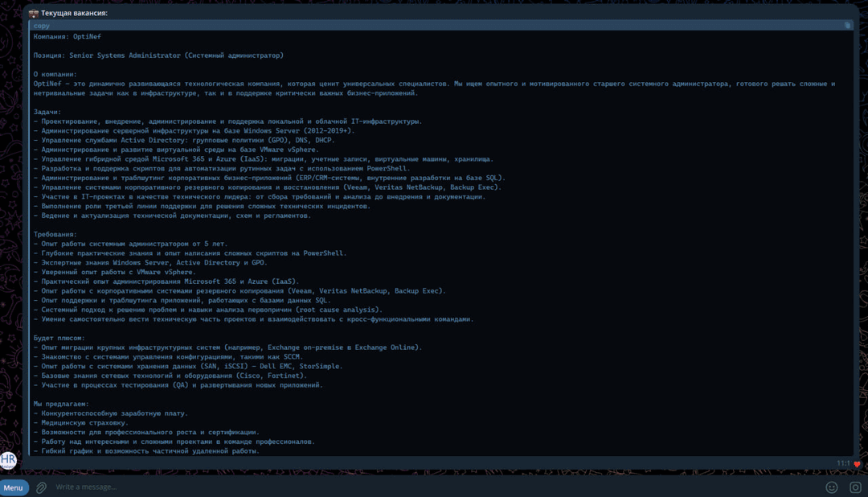Click the line 'Администрирование и развитие виртуальной среды'
Viewport: 868px width, 497px height.
coord(176,150)
